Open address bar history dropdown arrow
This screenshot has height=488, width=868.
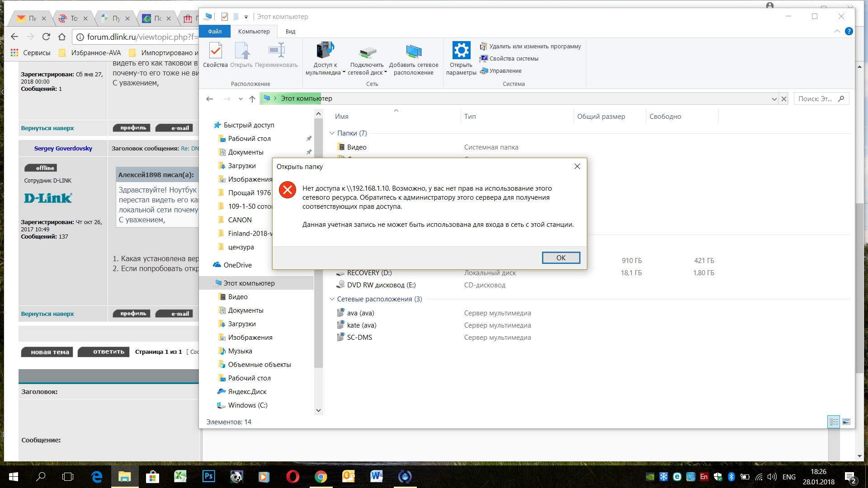[x=774, y=99]
